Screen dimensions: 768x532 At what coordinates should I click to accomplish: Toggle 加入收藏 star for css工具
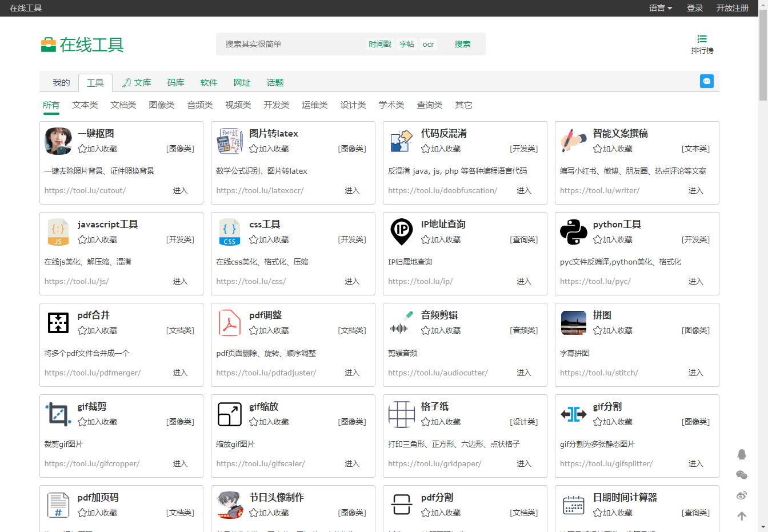pos(254,239)
